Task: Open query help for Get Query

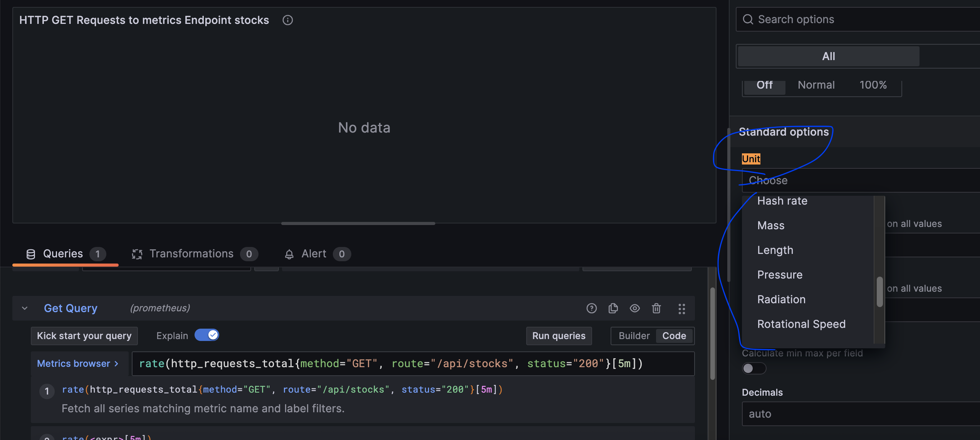Action: pos(591,308)
